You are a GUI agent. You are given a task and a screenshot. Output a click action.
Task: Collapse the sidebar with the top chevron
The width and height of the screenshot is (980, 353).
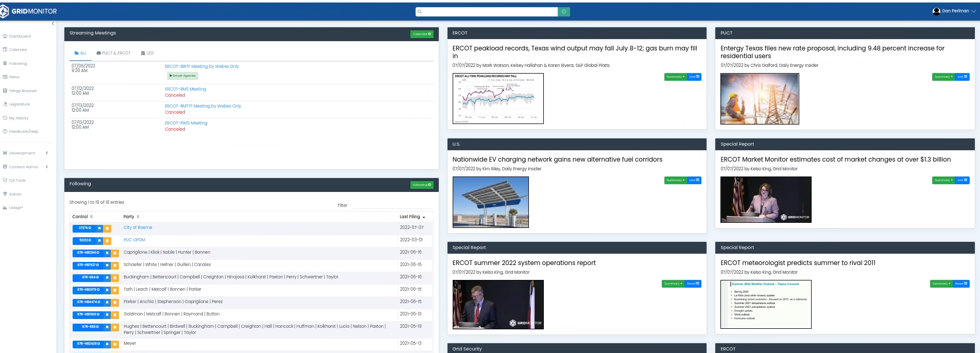pos(53,23)
